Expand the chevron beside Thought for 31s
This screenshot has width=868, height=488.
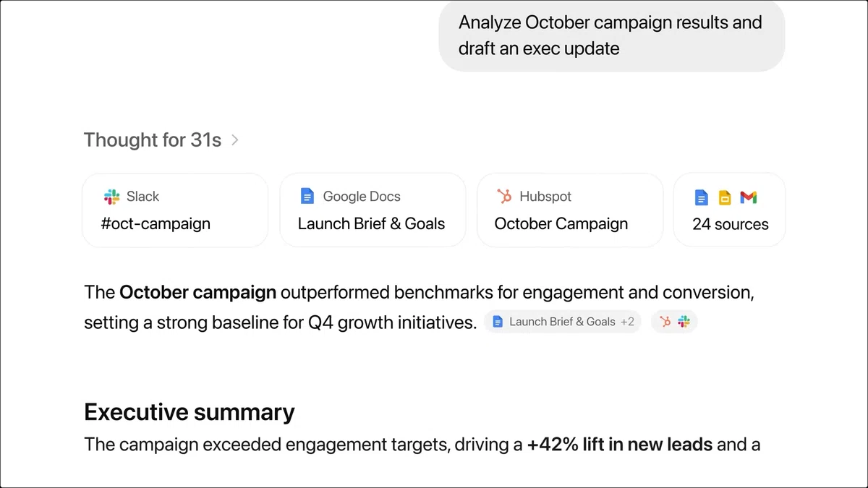[x=234, y=140]
